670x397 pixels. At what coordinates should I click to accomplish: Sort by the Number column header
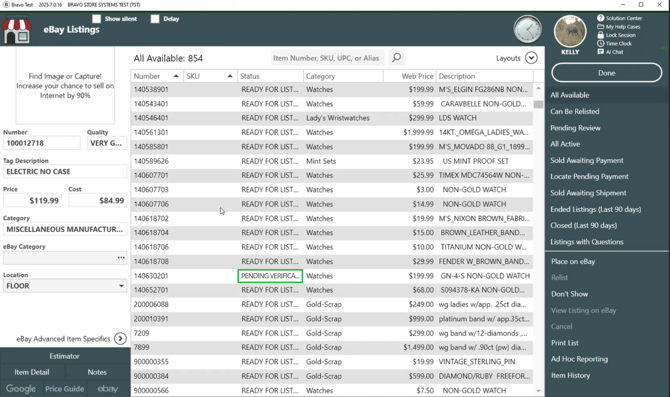point(157,76)
